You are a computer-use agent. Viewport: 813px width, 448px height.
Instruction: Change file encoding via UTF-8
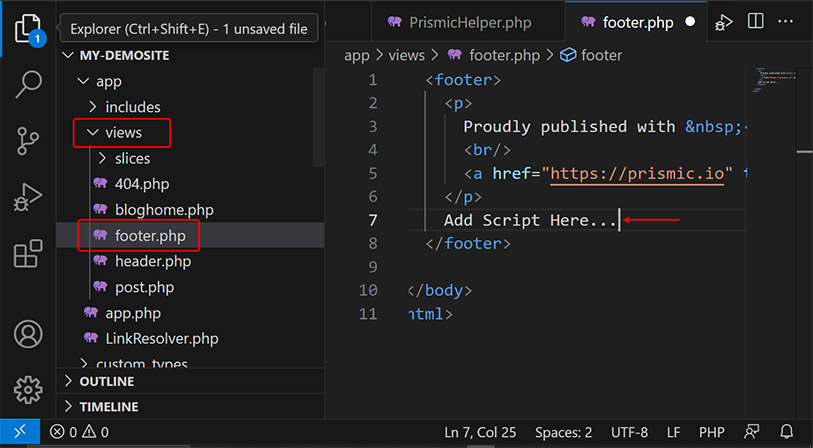pyautogui.click(x=629, y=432)
